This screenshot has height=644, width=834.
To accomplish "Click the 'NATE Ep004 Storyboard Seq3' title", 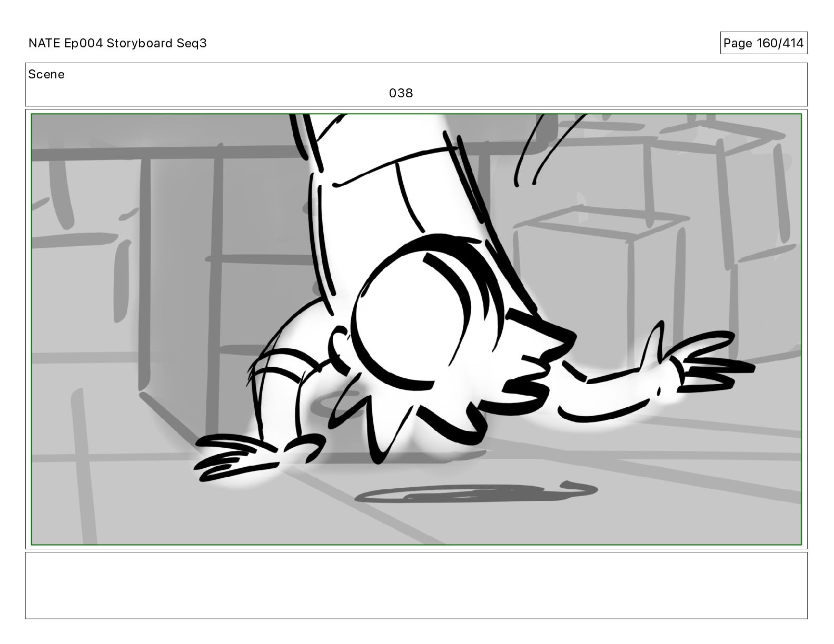I will pyautogui.click(x=117, y=43).
